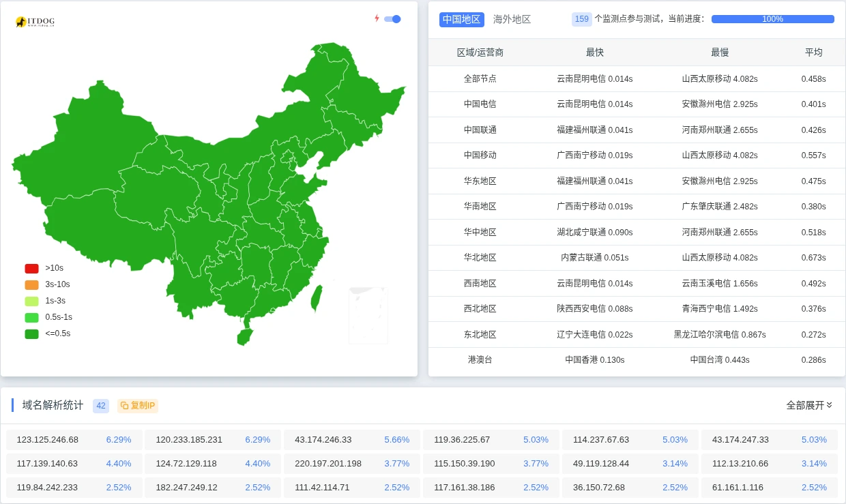The height and width of the screenshot is (504, 846).
Task: Select the 中国电信 table row
Action: coord(480,104)
